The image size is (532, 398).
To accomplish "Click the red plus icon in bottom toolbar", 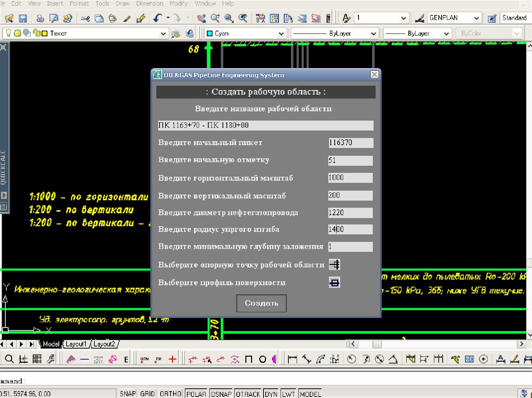I will coord(172,359).
